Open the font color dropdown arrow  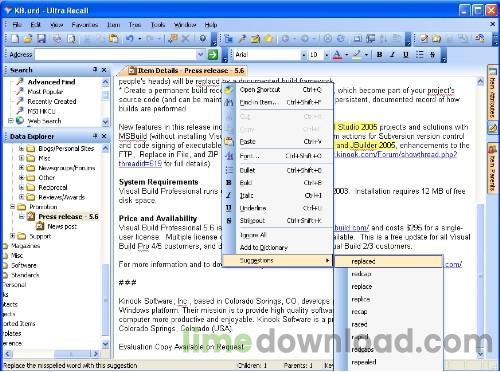pyautogui.click(x=346, y=55)
